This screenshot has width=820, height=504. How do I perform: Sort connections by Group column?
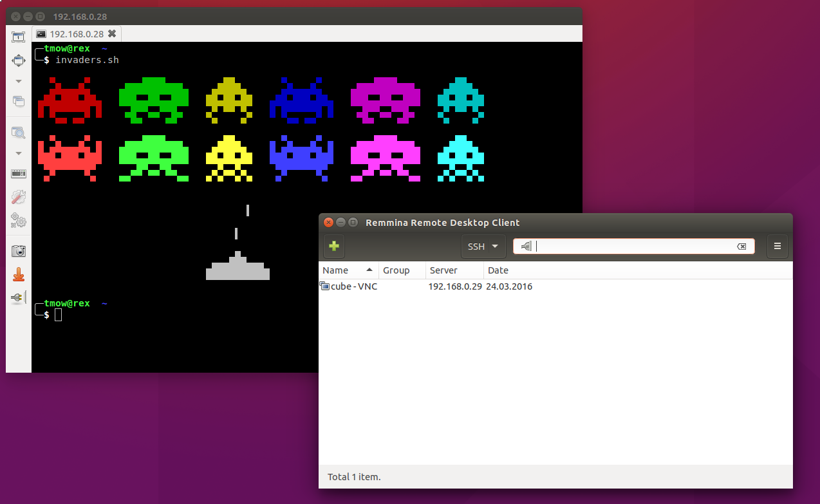[402, 270]
